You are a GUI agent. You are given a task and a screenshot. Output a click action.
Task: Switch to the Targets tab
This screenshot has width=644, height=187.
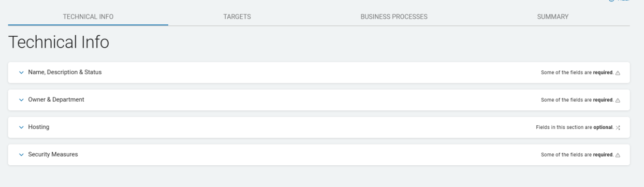pos(237,17)
